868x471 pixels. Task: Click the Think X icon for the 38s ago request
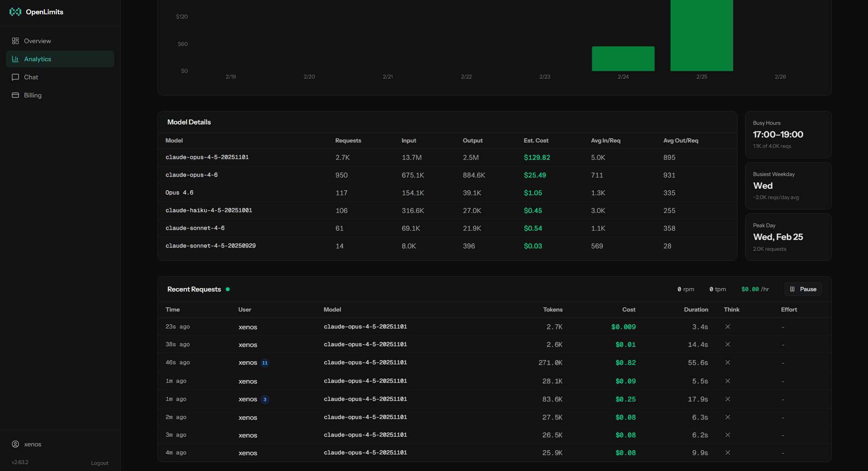coord(728,344)
